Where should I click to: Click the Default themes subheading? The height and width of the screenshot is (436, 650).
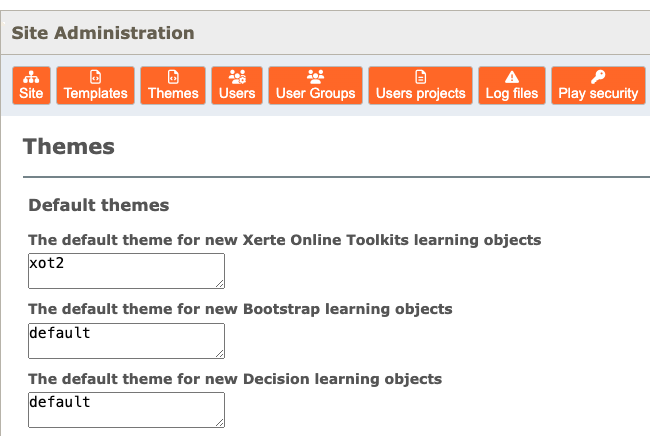[98, 205]
